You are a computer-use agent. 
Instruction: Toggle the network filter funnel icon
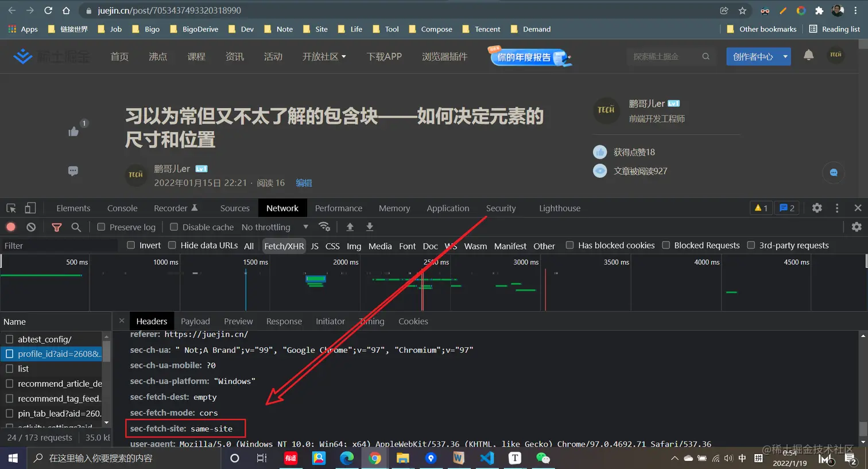click(x=56, y=227)
